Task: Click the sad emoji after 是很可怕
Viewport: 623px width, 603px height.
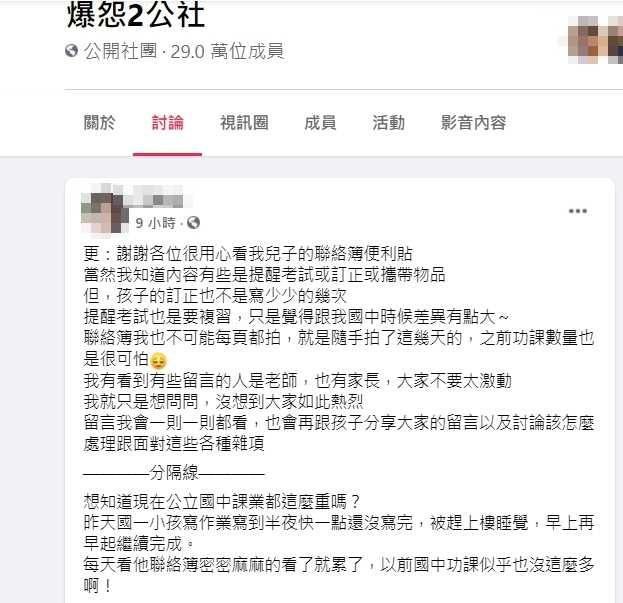Action: [157, 360]
